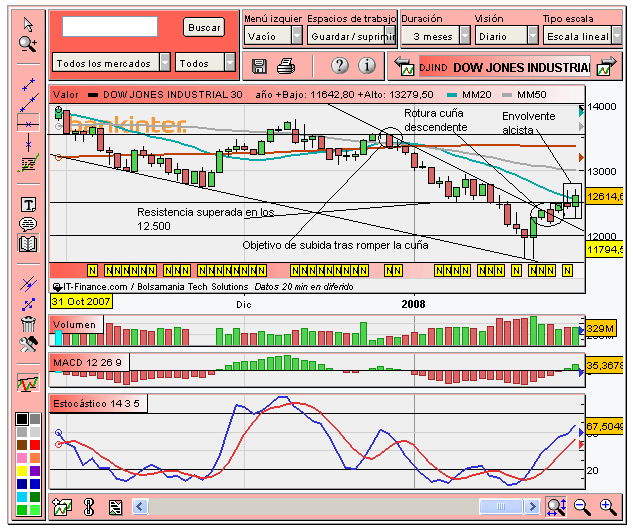Click the Buscar button

pyautogui.click(x=204, y=27)
